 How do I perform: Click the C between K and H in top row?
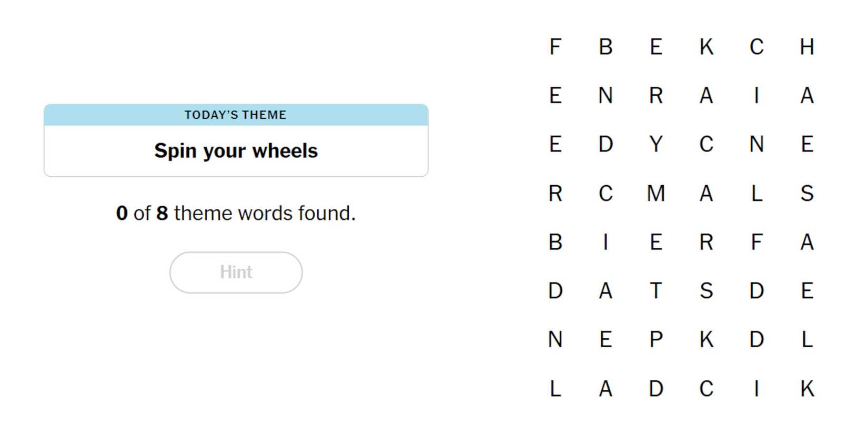pyautogui.click(x=756, y=47)
